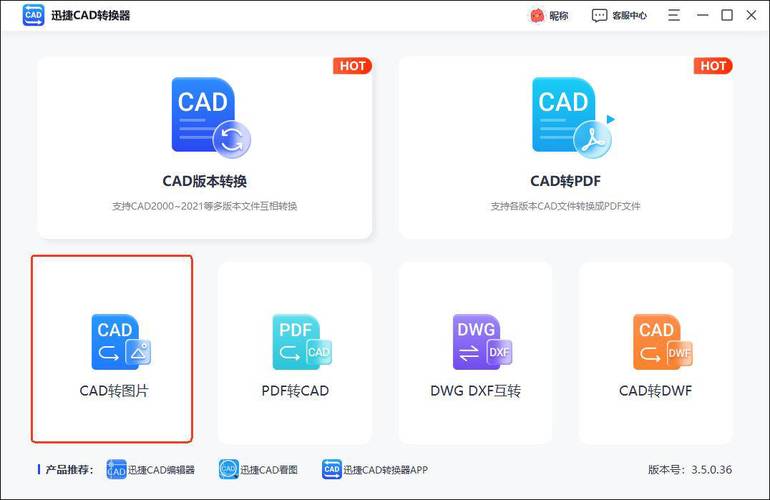Click the 版本号 3.5.0.36 text

690,470
